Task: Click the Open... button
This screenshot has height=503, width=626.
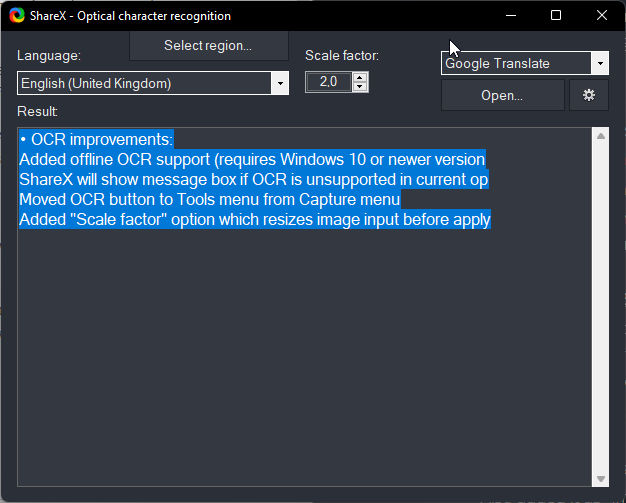Action: click(x=502, y=96)
